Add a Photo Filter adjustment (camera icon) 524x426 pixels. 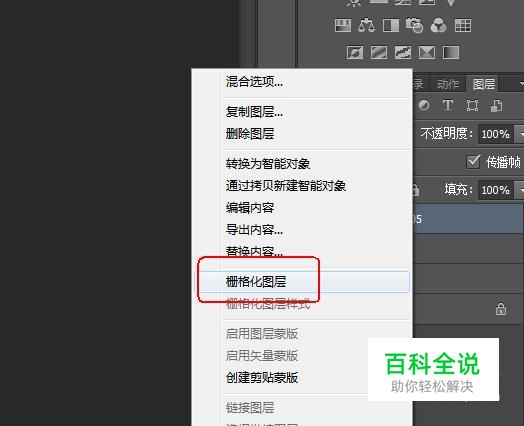pos(414,25)
